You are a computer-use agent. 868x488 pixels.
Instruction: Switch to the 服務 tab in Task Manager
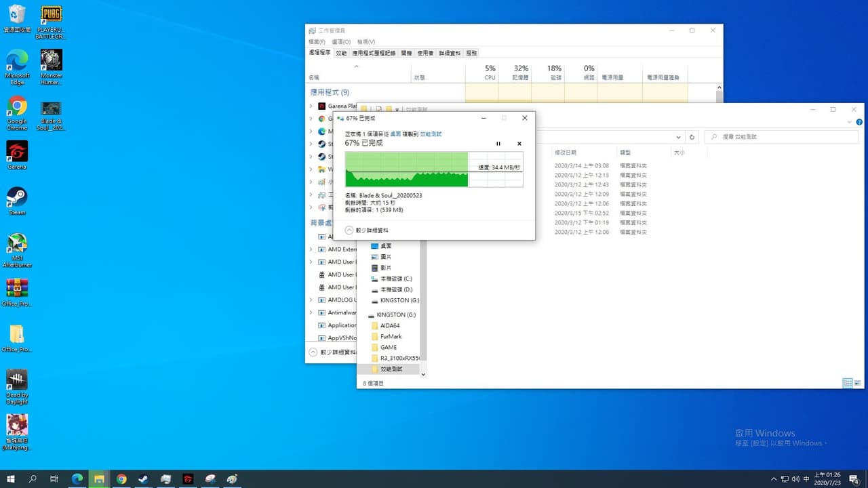tap(471, 53)
